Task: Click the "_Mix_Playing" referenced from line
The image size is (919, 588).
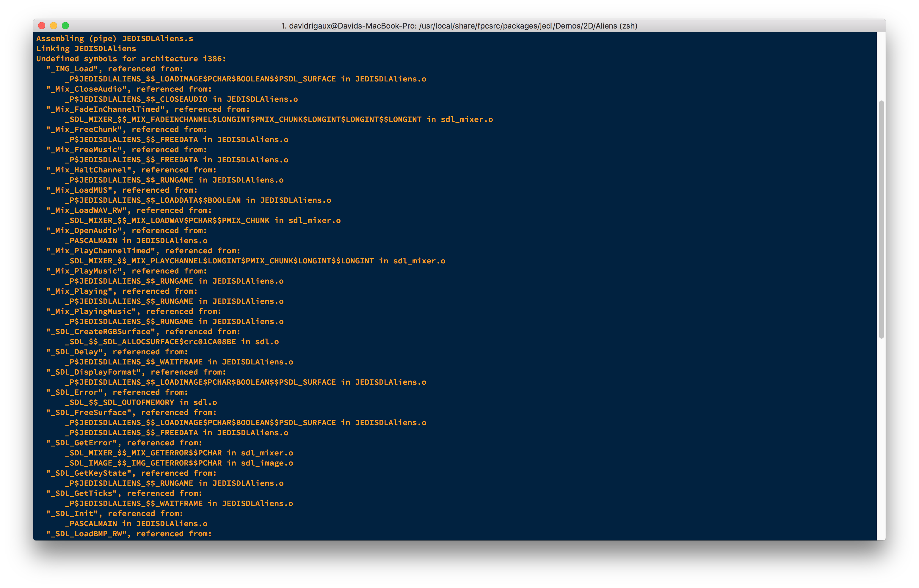Action: coord(121,291)
